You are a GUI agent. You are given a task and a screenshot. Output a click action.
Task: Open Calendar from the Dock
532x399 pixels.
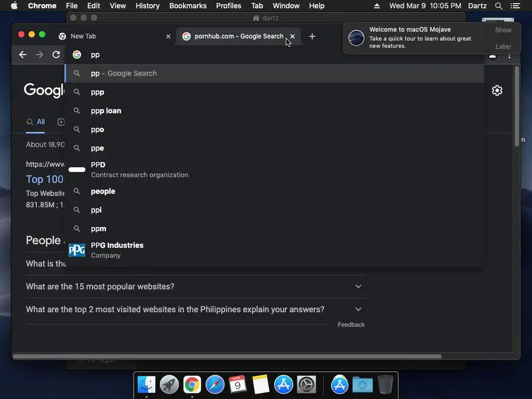click(237, 385)
